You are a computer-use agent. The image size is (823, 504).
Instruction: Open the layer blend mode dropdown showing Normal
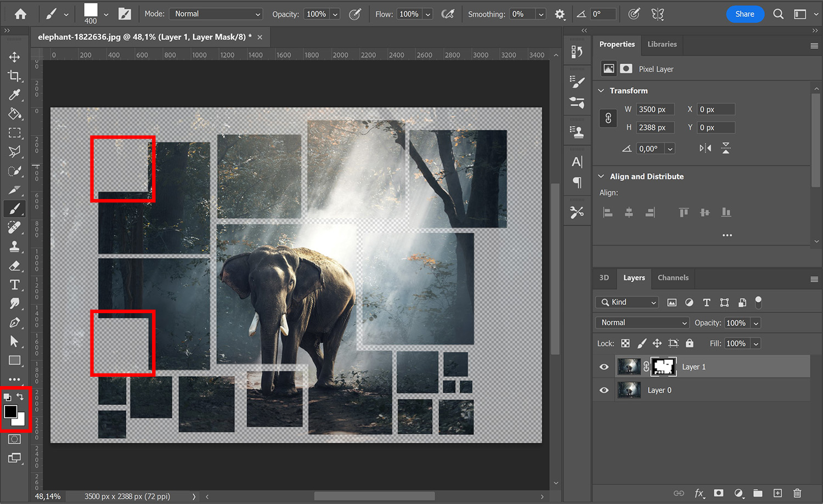pyautogui.click(x=642, y=322)
